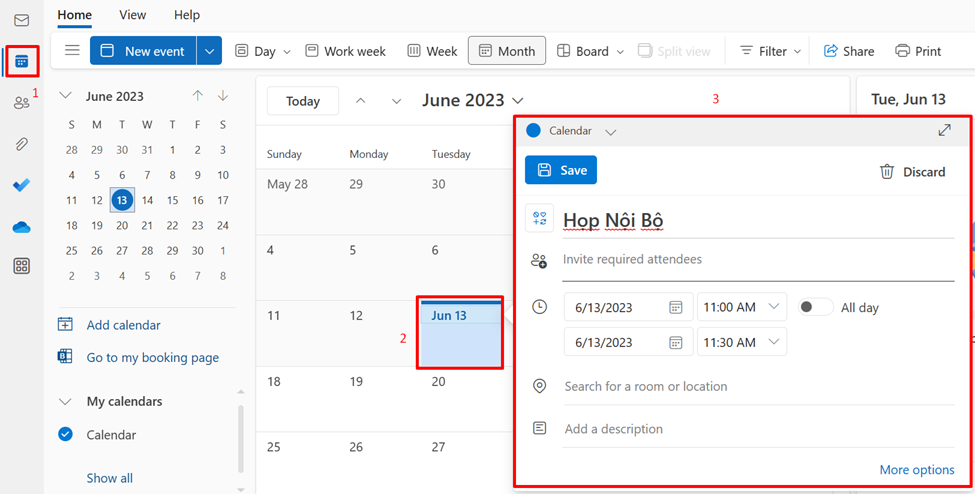Screen dimensions: 975x494
Task: Save the event
Action: click(561, 170)
